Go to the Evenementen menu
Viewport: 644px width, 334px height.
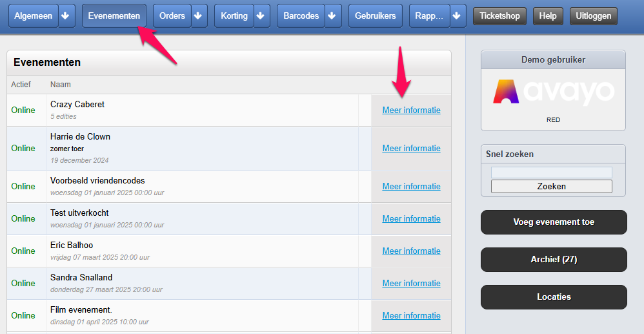[x=114, y=16]
